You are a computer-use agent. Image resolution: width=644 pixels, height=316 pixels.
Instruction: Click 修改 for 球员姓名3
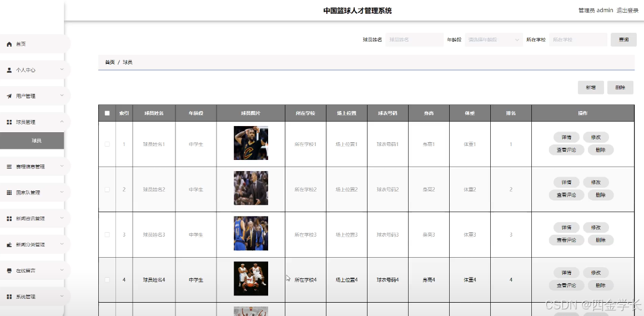coord(596,228)
